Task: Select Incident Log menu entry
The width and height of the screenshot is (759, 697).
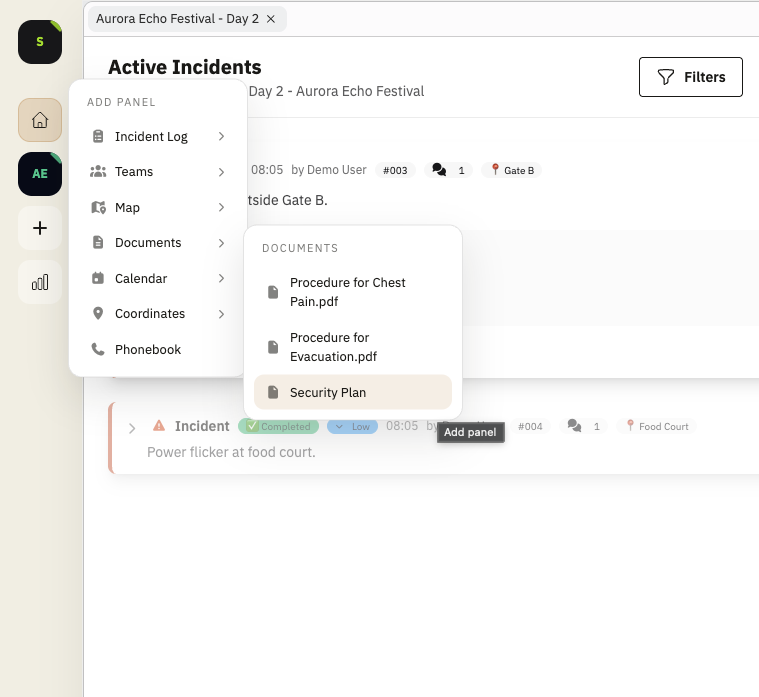Action: point(158,136)
